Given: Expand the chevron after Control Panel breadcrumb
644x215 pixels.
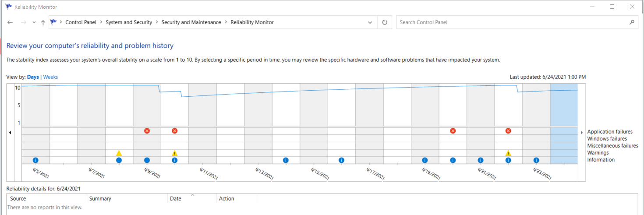Looking at the screenshot, I should [x=101, y=22].
